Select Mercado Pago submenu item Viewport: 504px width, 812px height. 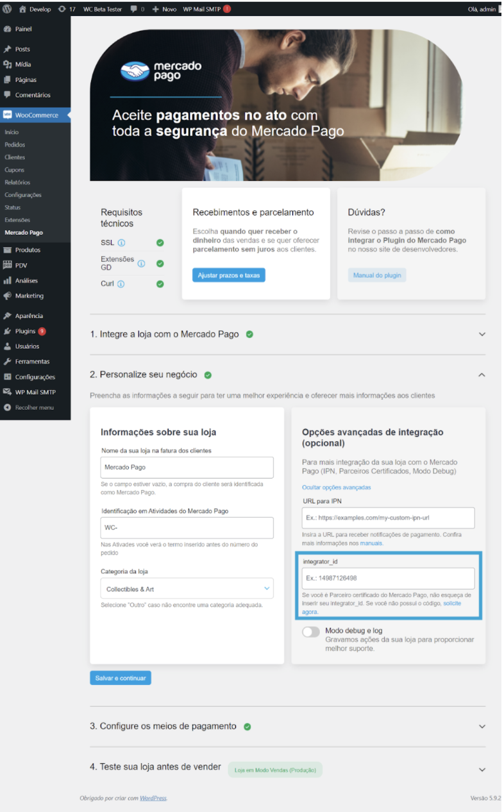click(x=24, y=232)
